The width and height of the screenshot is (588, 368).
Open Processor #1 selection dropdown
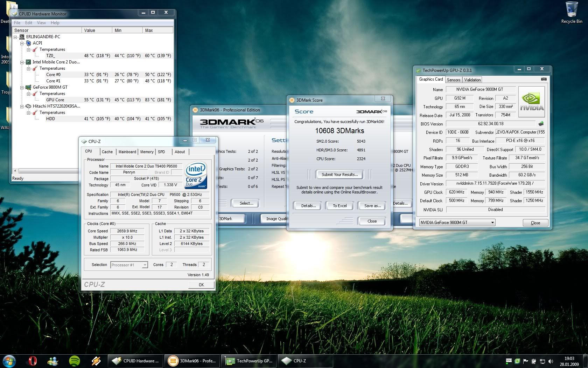coord(129,265)
